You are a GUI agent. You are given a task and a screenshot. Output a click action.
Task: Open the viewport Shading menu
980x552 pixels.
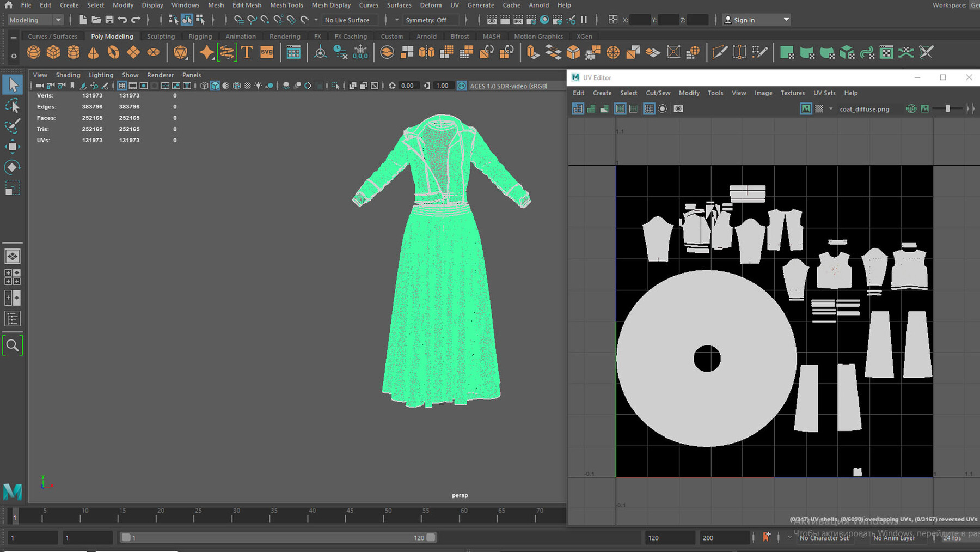[68, 75]
